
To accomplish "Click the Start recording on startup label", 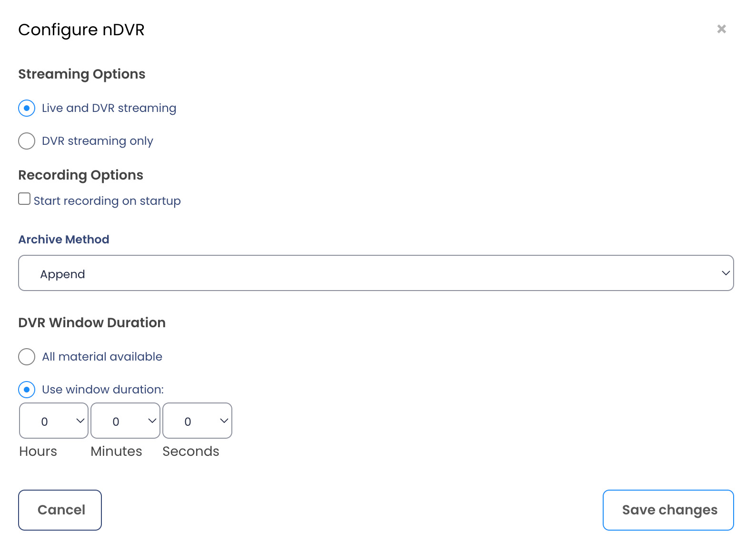I will point(107,201).
